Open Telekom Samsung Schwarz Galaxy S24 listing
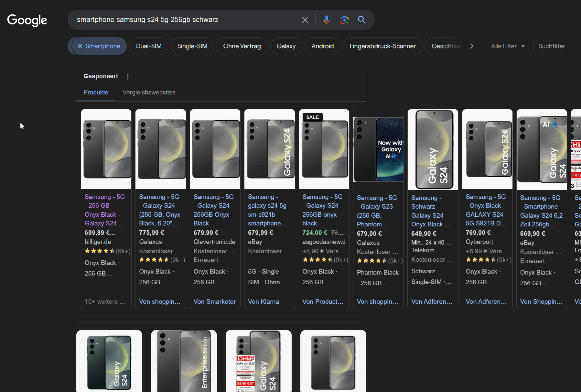The width and height of the screenshot is (581, 392). 431,211
